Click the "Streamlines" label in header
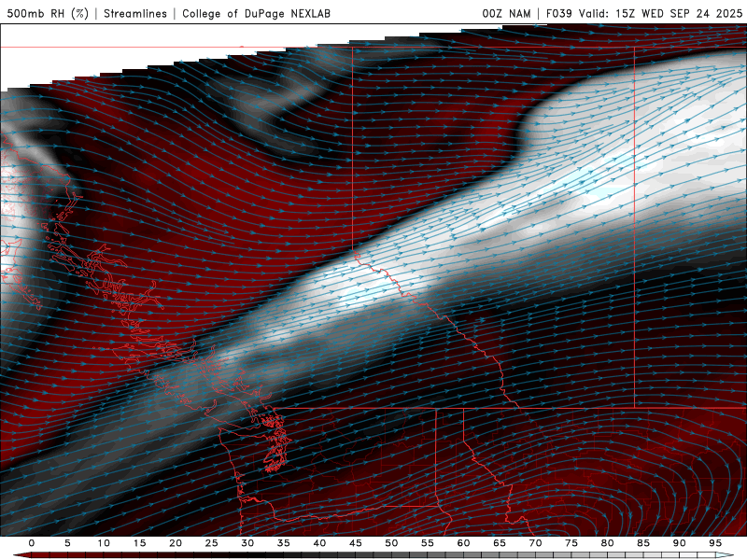Image resolution: width=747 pixels, height=560 pixels. tap(135, 13)
